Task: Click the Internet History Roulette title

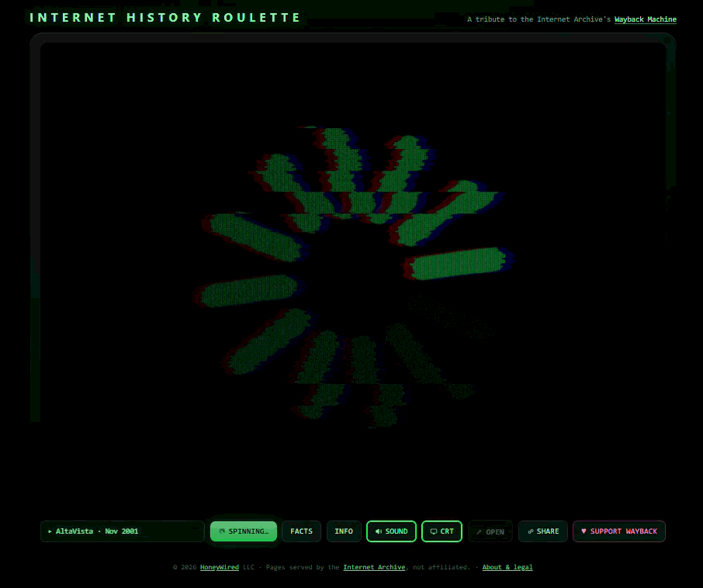Action: [165, 18]
